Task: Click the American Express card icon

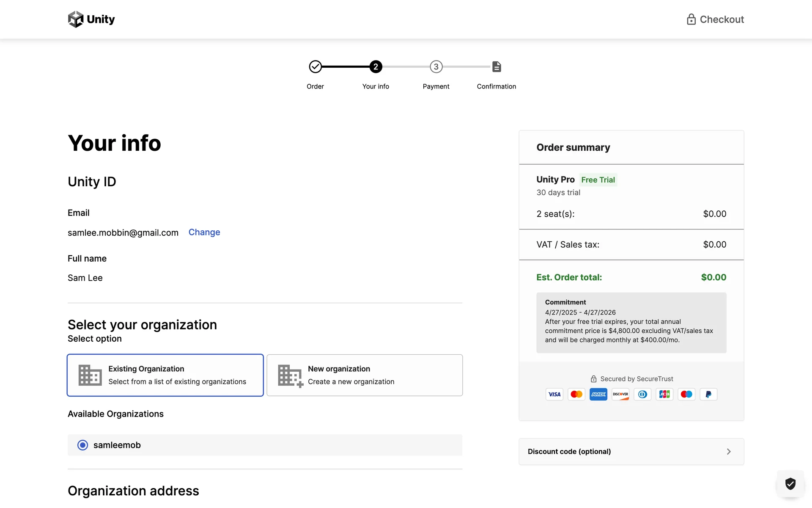Action: point(598,394)
